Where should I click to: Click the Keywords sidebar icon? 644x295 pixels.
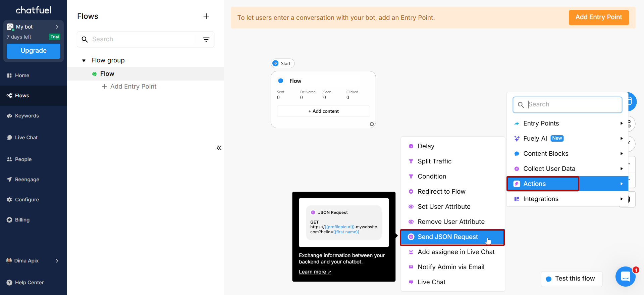pos(9,116)
